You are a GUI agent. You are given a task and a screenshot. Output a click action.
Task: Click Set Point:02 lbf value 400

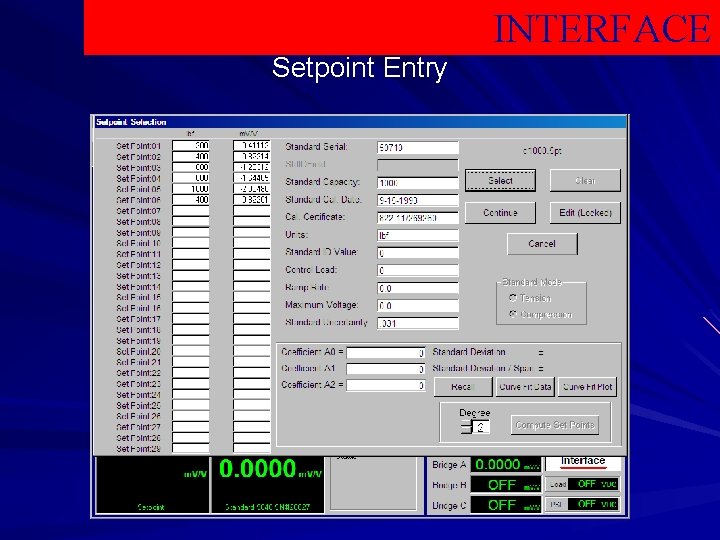(191, 156)
